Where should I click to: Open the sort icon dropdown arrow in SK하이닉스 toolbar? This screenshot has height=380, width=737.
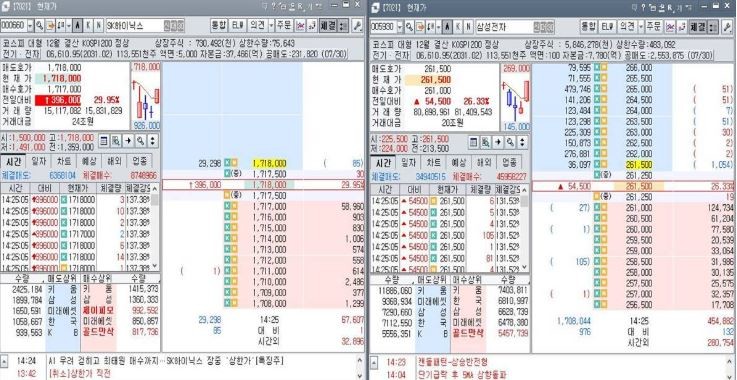(69, 25)
